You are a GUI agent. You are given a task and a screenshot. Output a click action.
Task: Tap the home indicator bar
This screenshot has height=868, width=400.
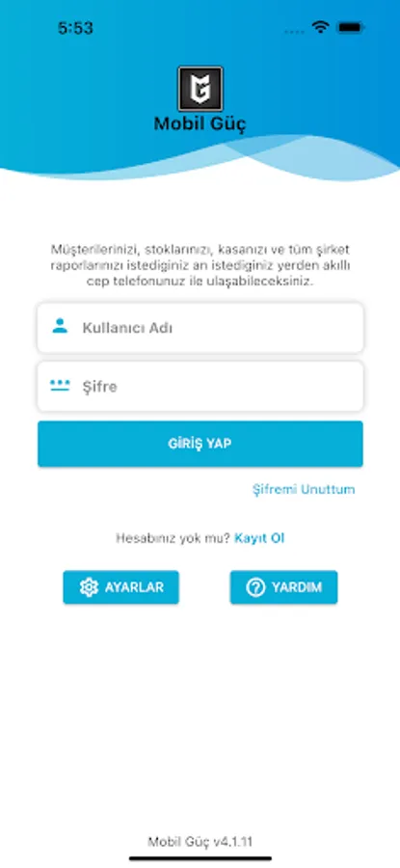pos(200,858)
